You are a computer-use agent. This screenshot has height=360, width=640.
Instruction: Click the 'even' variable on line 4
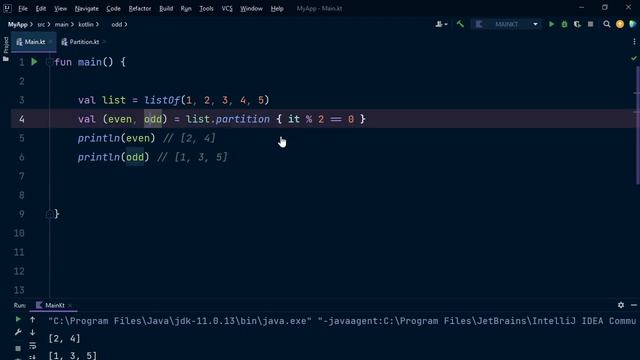pos(120,119)
